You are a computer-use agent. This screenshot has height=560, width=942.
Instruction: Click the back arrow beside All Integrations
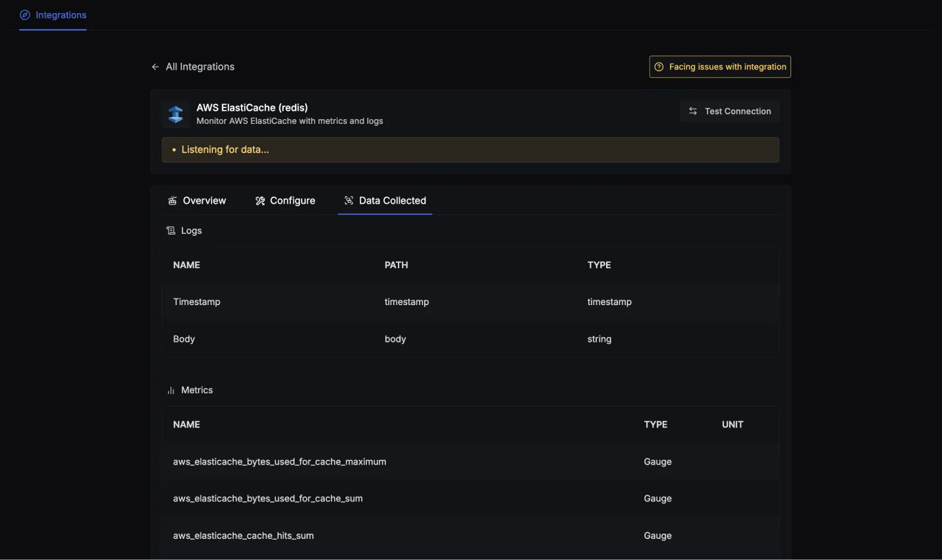(x=155, y=67)
